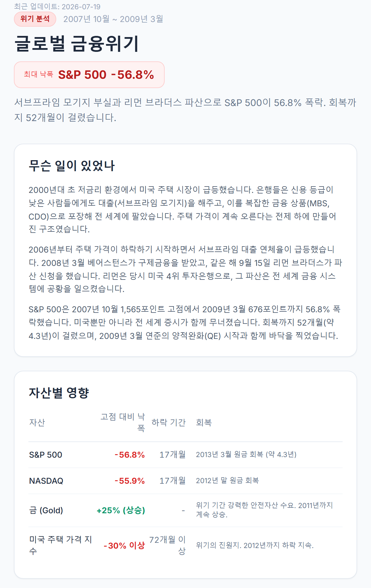Select the S&P 500 -56.8% 최대 낙폭 box
371x588 pixels.
pyautogui.click(x=89, y=75)
